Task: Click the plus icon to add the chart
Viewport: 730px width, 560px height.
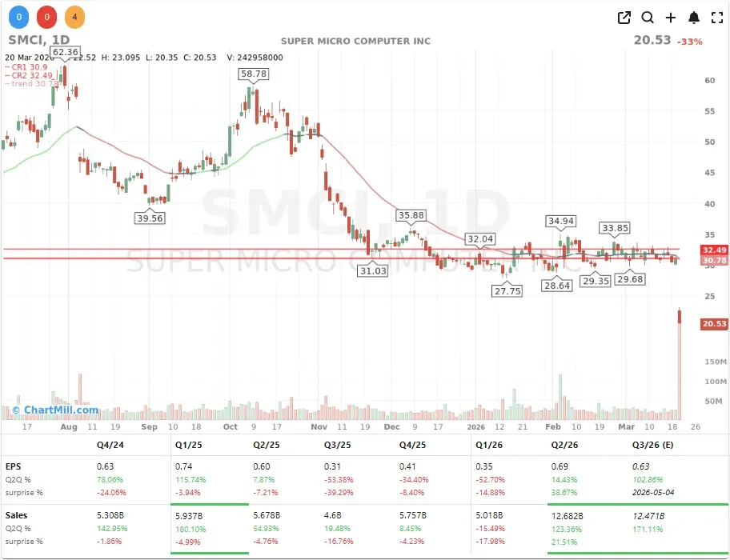Action: [671, 17]
